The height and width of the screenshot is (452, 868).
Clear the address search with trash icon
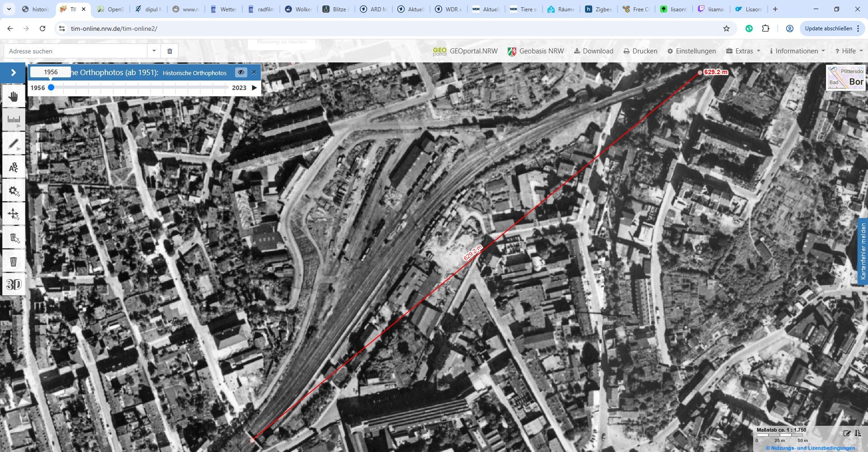[170, 51]
